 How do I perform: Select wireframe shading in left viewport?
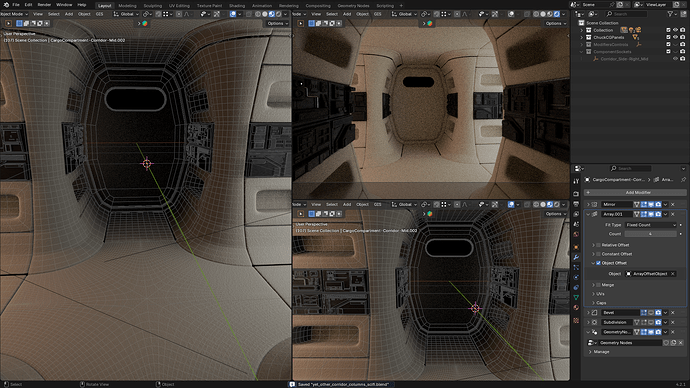[x=258, y=14]
